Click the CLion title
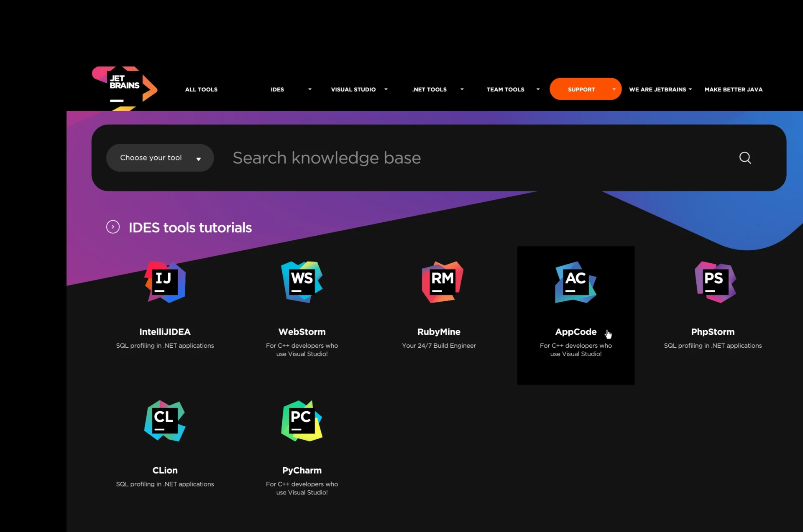The height and width of the screenshot is (532, 803). 165,471
